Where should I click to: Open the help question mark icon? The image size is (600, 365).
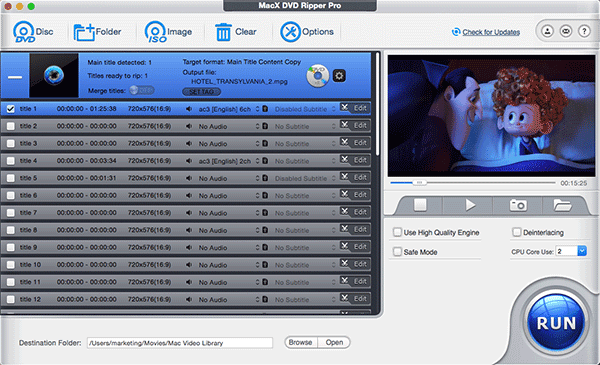tap(584, 31)
